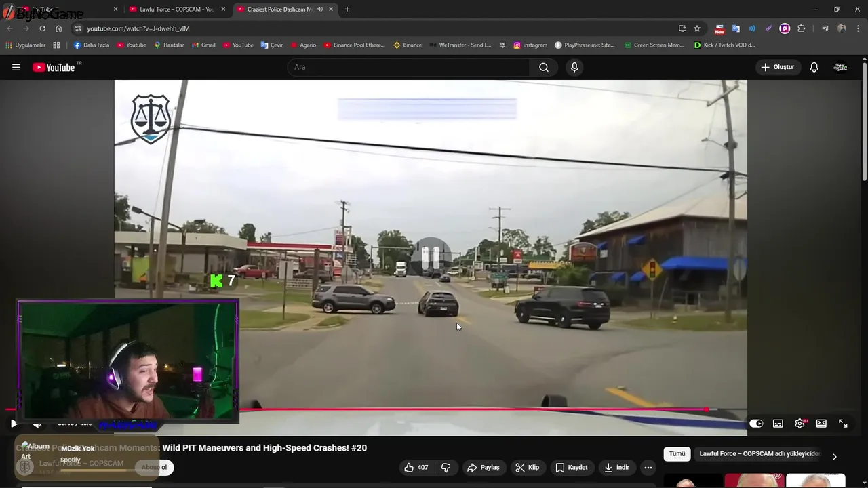
Task: View site information icon in address bar
Action: point(78,28)
